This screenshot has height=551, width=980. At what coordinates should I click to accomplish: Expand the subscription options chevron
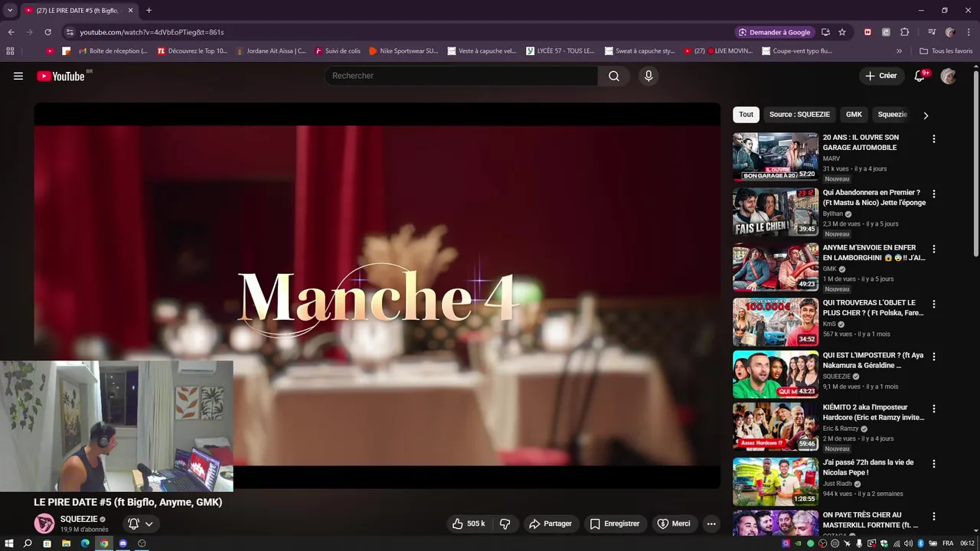[x=149, y=524]
